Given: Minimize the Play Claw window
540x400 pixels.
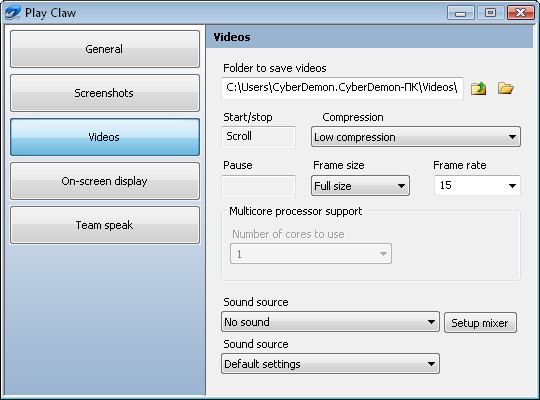Looking at the screenshot, I should [460, 13].
